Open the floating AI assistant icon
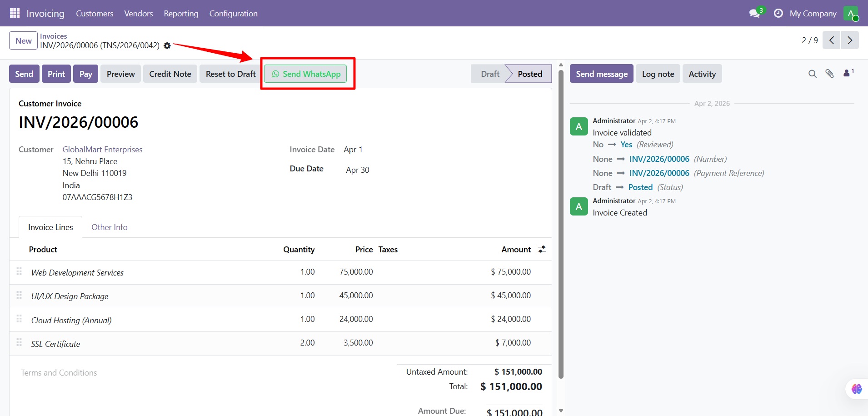The width and height of the screenshot is (868, 416). click(857, 389)
